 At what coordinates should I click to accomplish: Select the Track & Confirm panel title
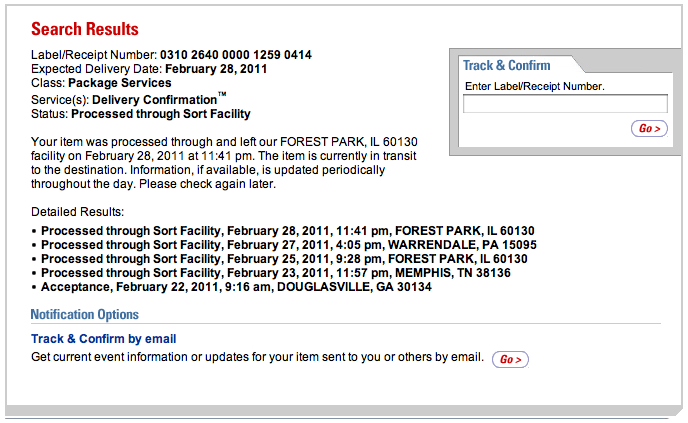pyautogui.click(x=507, y=65)
